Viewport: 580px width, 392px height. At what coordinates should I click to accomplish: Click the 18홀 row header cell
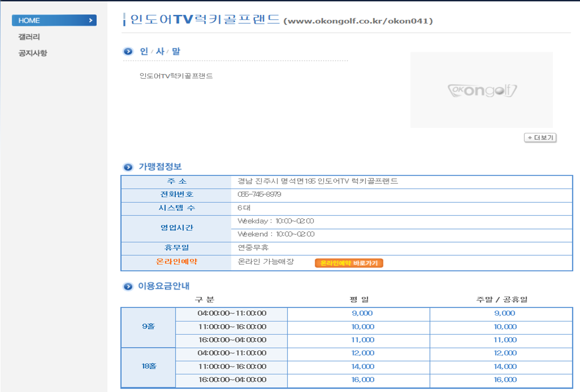click(149, 366)
